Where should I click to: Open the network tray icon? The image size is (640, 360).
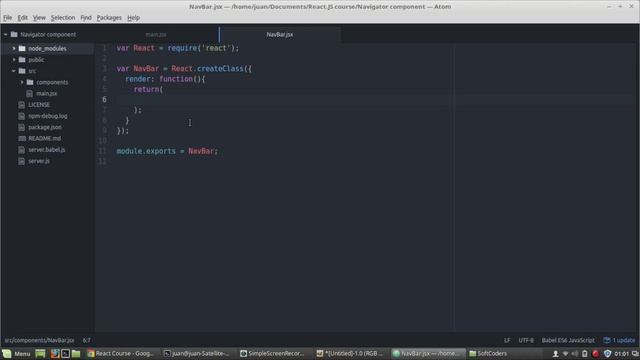point(565,353)
